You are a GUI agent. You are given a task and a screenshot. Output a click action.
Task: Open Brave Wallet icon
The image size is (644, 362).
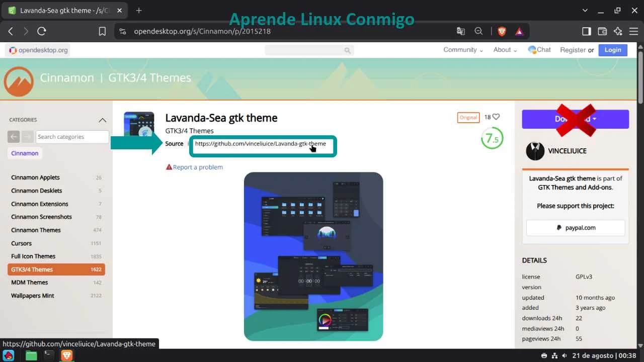pos(602,31)
